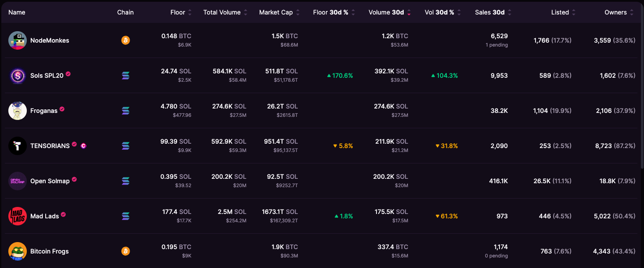Click the 0.148 BTC floor value
This screenshot has width=644, height=268.
click(176, 36)
